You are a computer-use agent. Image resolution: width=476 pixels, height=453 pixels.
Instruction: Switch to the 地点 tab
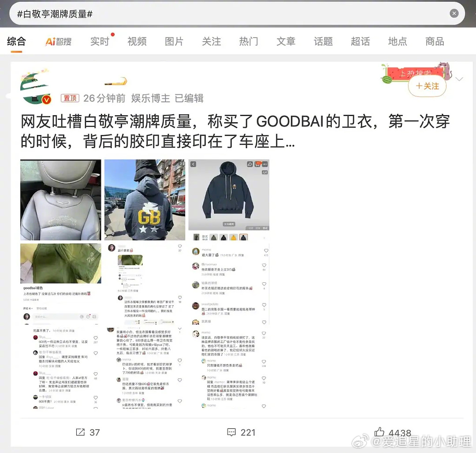click(398, 41)
